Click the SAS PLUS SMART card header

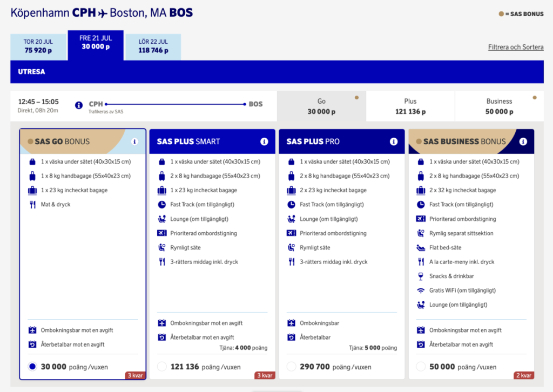coord(212,141)
